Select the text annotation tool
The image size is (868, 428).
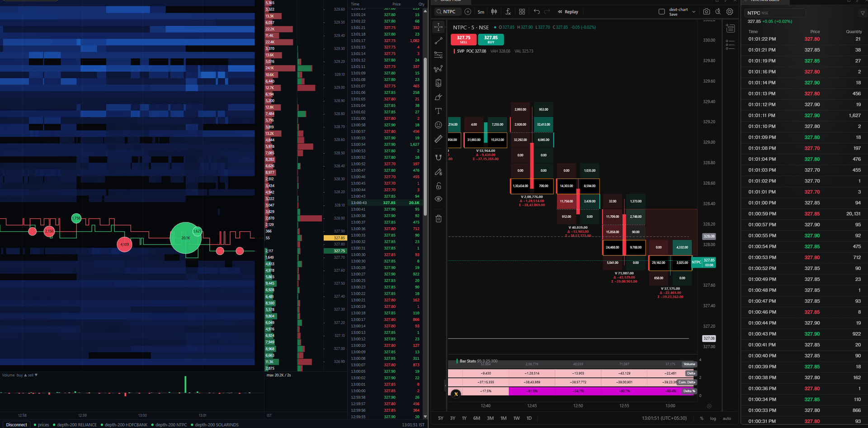[x=439, y=111]
